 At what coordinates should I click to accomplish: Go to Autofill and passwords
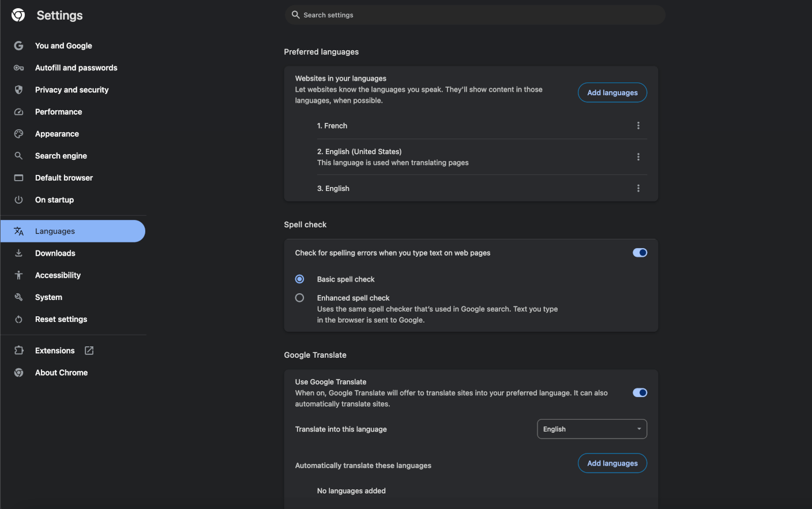click(76, 68)
